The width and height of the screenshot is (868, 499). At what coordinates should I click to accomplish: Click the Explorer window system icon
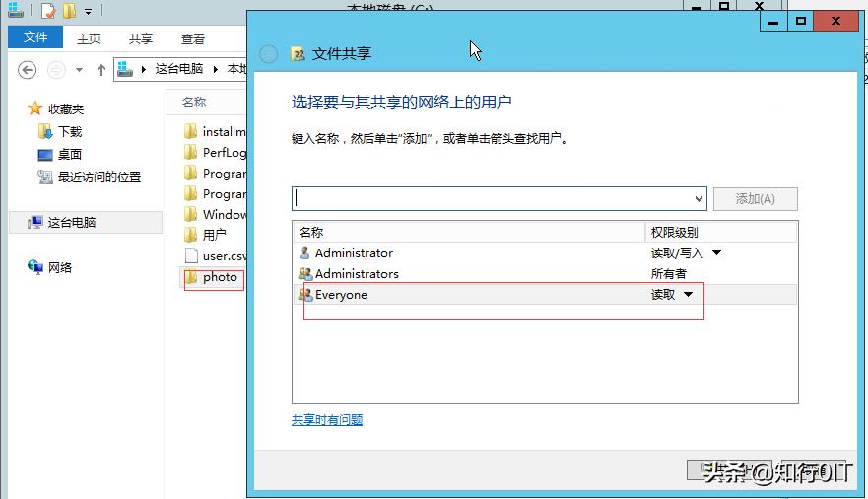16,9
